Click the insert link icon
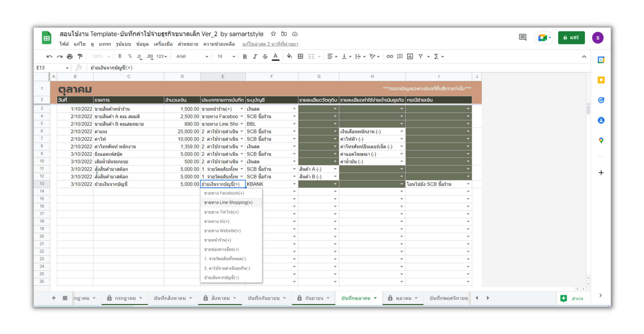 [x=390, y=56]
